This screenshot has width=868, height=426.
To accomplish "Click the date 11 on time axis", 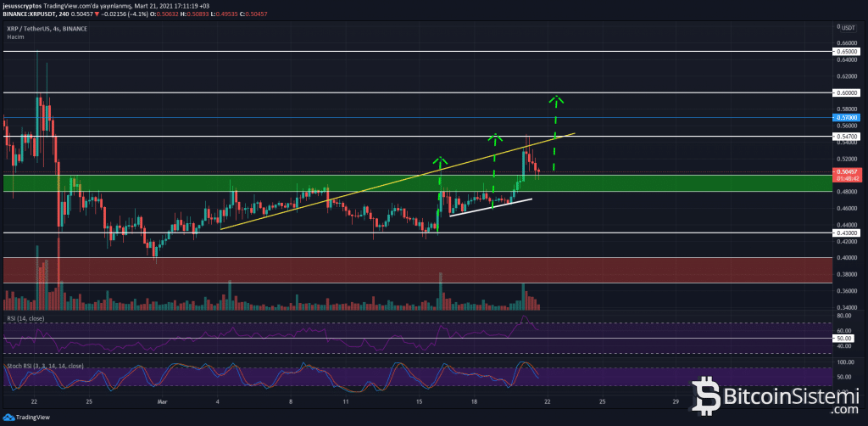I will coord(346,401).
